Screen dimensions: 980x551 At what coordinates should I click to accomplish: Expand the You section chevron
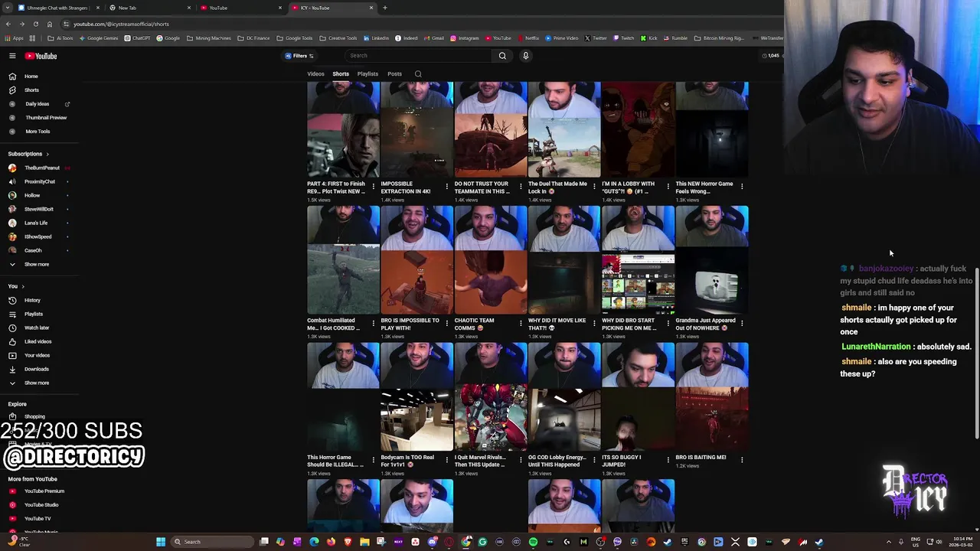22,286
